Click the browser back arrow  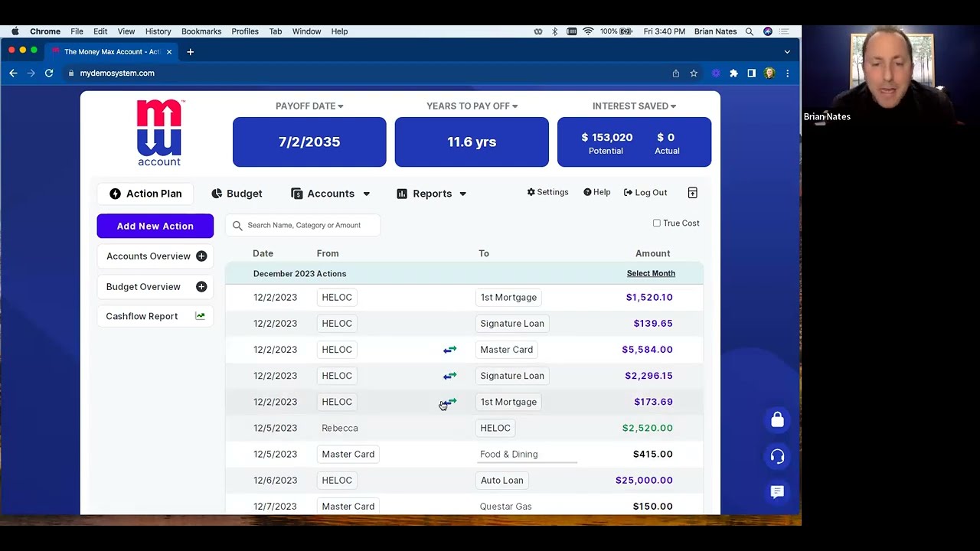pos(13,73)
